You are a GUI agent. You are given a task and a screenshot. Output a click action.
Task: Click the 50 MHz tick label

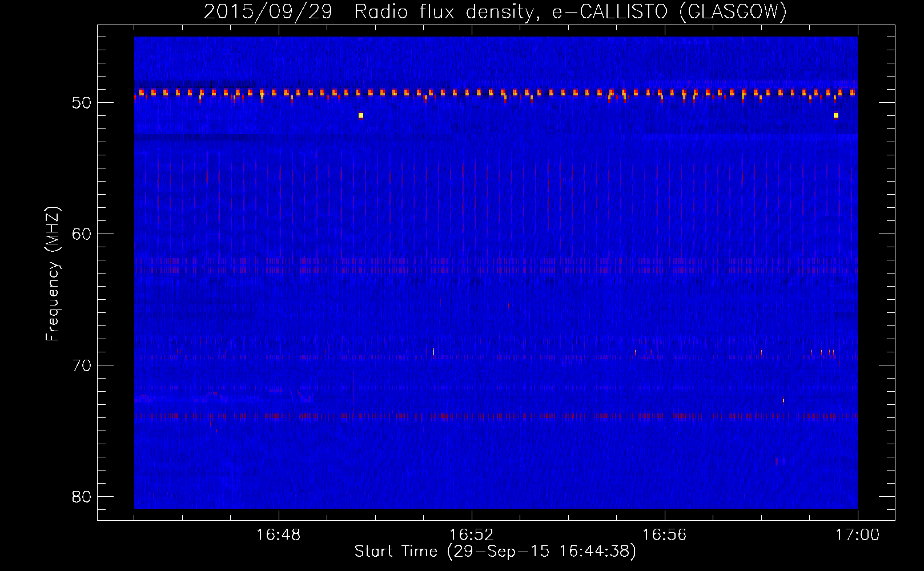82,103
